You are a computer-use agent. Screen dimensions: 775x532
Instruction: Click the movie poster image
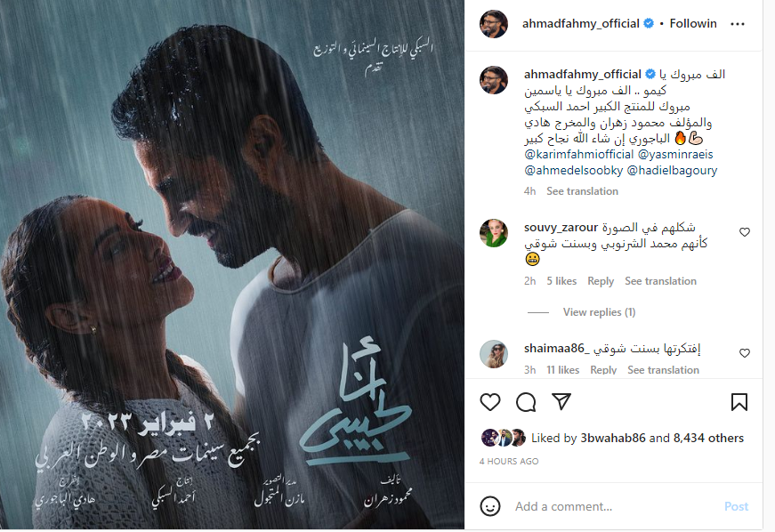232,265
